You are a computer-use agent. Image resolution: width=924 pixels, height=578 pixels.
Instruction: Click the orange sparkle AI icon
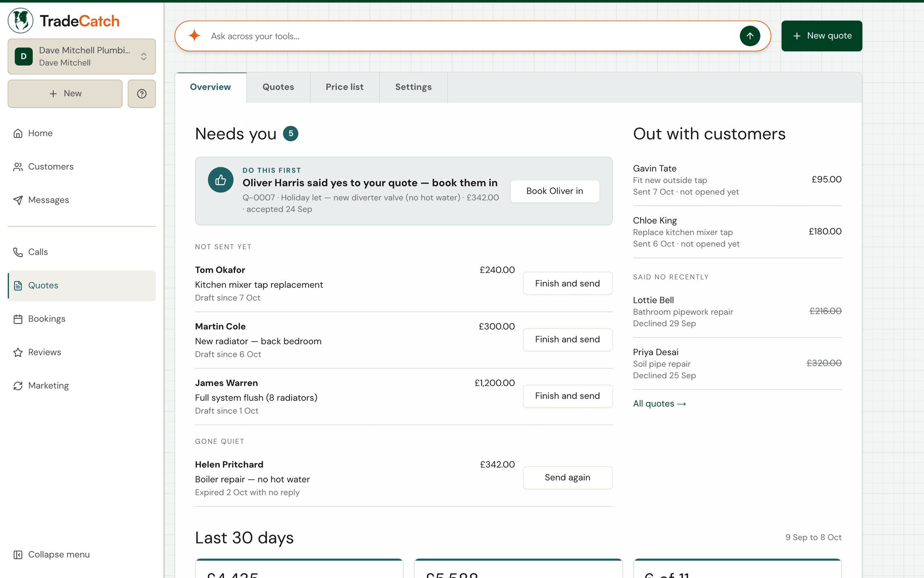pyautogui.click(x=194, y=36)
